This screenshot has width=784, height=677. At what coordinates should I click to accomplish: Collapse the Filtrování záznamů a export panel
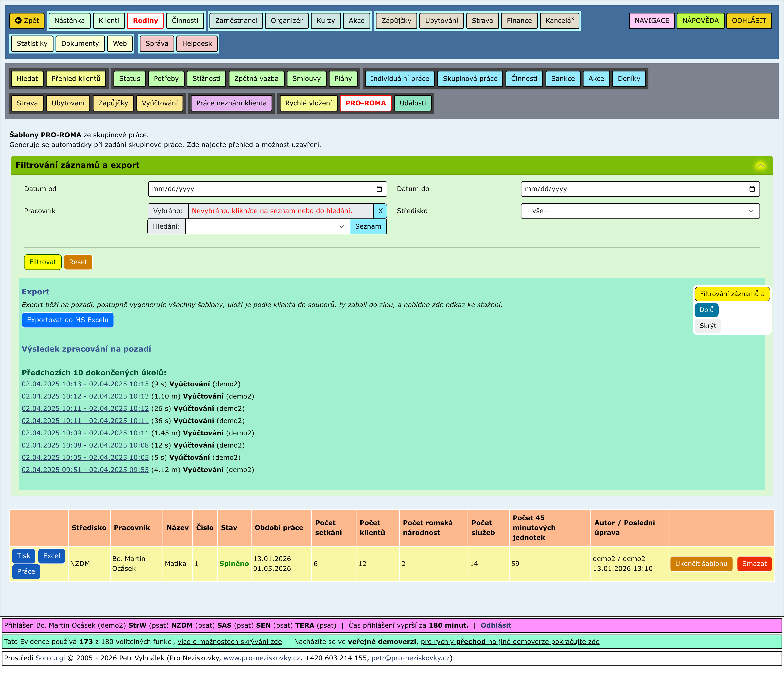[x=760, y=165]
